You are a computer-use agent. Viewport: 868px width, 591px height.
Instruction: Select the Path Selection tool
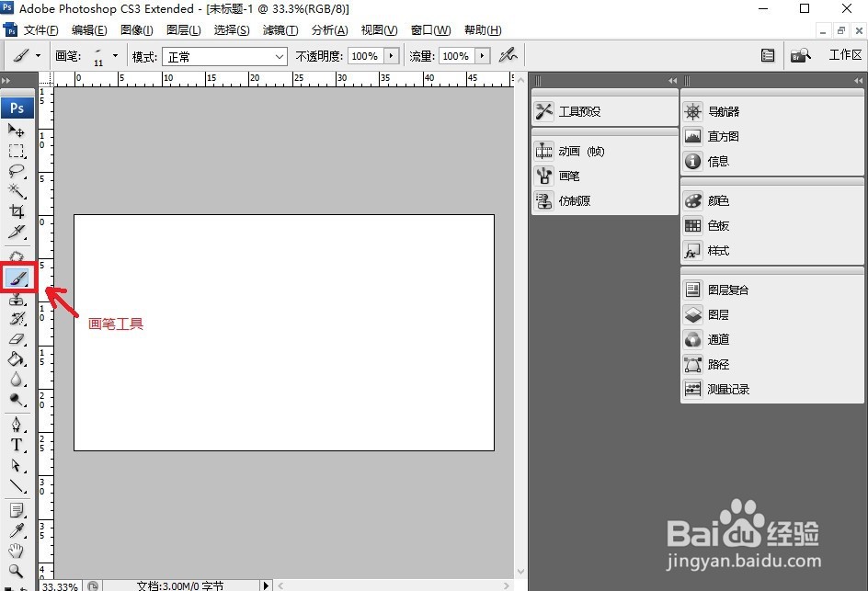(x=16, y=465)
